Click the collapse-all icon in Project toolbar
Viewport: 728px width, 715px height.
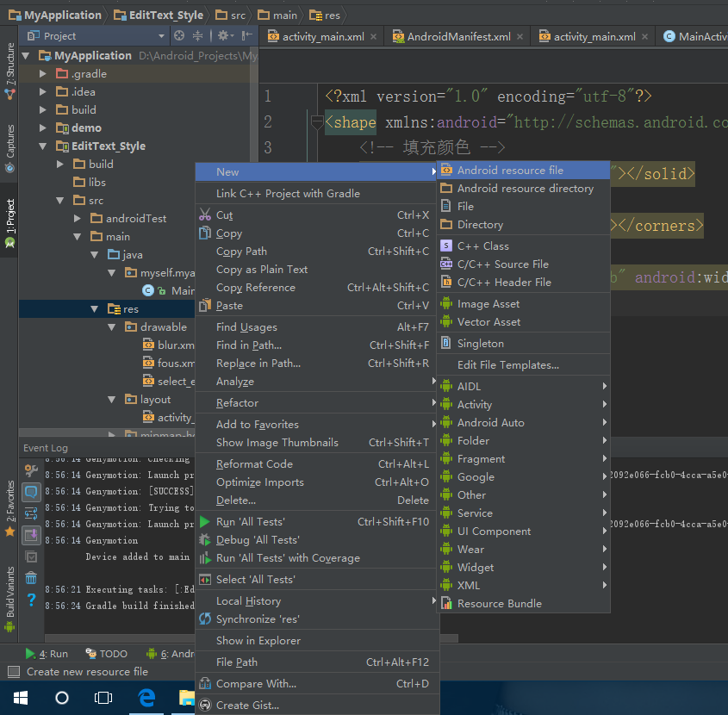(196, 35)
